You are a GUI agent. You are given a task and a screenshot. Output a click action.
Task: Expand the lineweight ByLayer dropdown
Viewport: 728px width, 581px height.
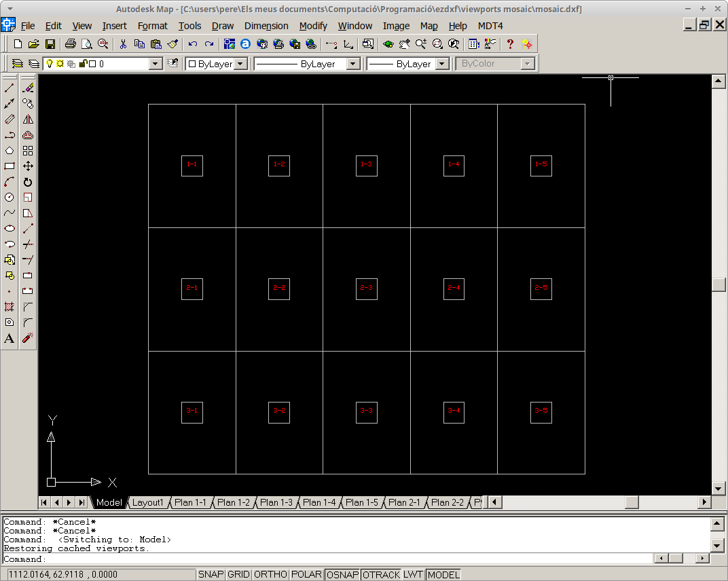[x=443, y=64]
